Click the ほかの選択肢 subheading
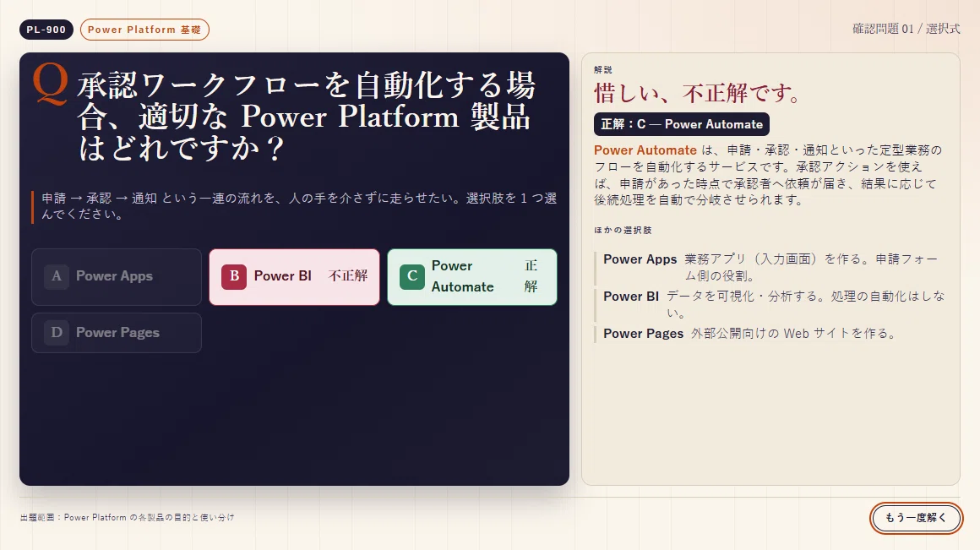 (623, 230)
